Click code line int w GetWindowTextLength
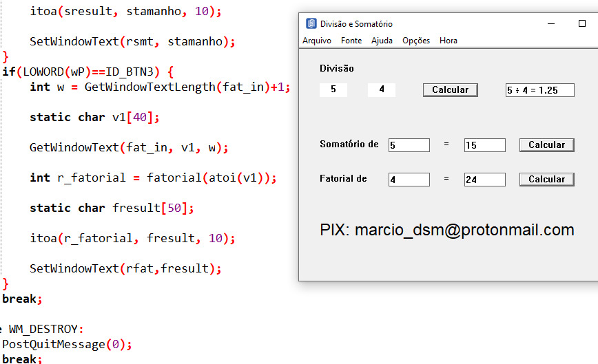Viewport: 598px width, 364px height. point(160,87)
